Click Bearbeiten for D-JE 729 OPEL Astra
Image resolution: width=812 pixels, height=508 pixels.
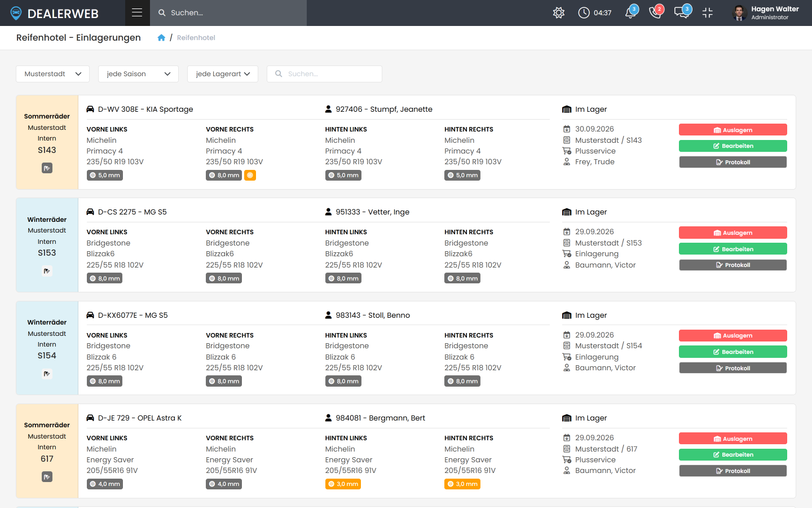pyautogui.click(x=732, y=455)
